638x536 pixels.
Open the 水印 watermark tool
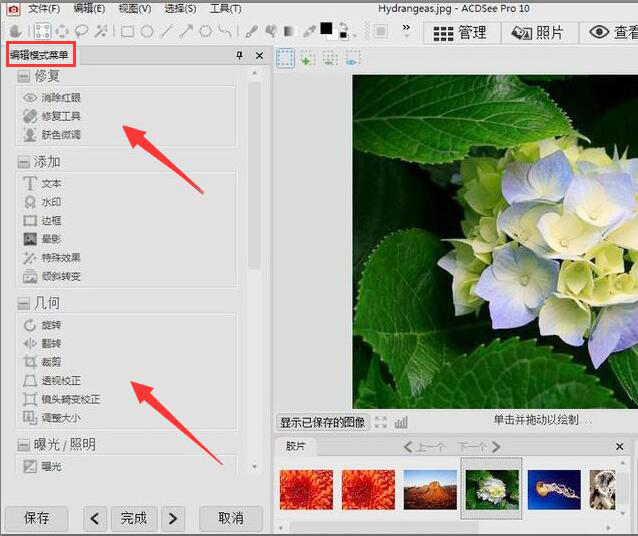[x=42, y=202]
